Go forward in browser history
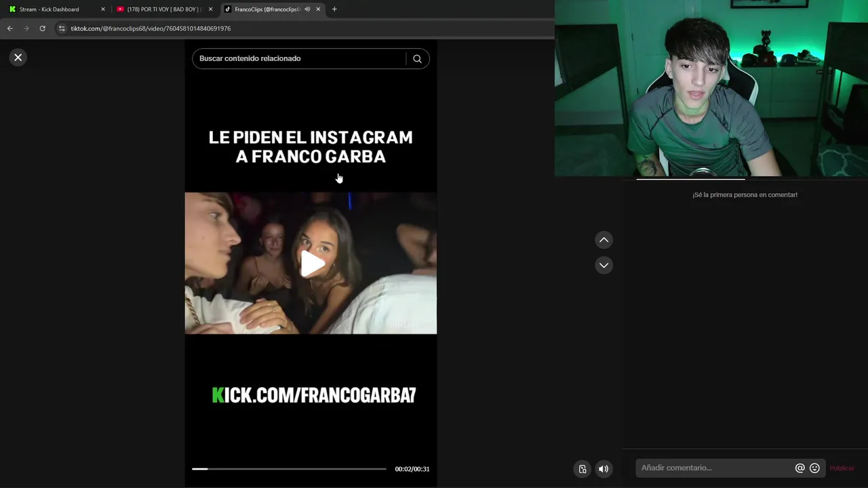This screenshot has width=868, height=488. point(26,28)
